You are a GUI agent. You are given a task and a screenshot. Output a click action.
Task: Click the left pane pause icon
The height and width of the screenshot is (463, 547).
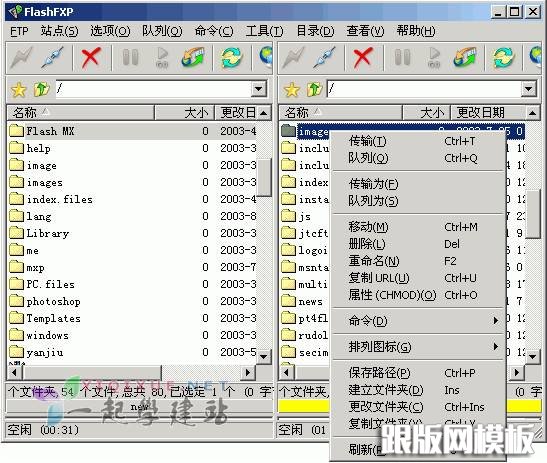(x=131, y=58)
